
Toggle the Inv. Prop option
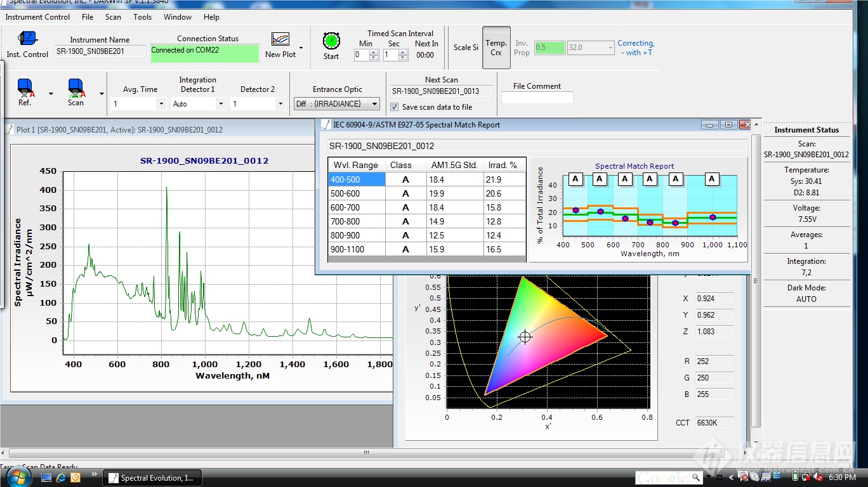click(x=522, y=48)
